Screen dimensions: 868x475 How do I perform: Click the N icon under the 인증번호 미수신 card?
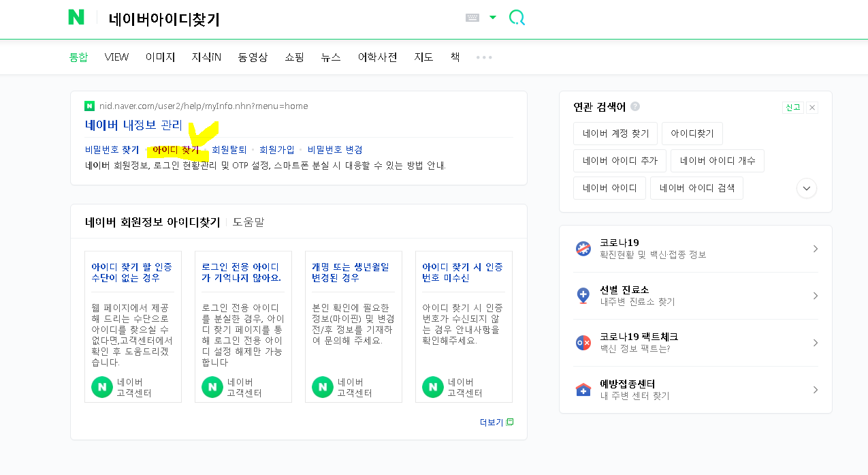[x=433, y=387]
